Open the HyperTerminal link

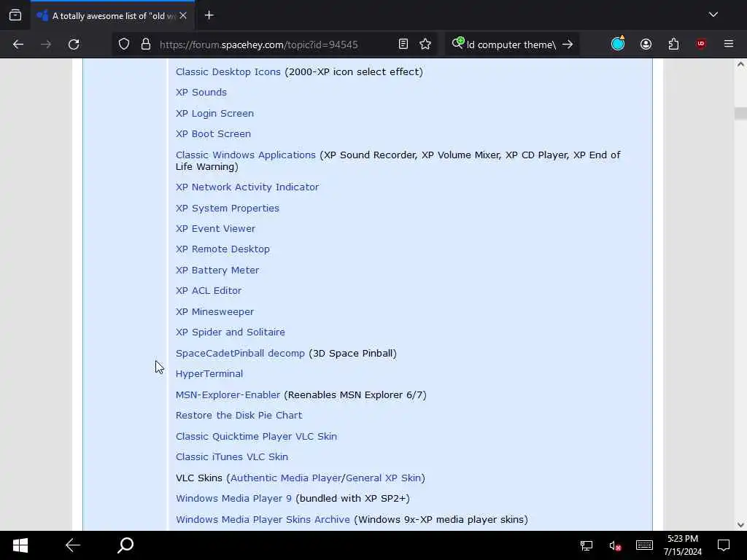(x=209, y=374)
